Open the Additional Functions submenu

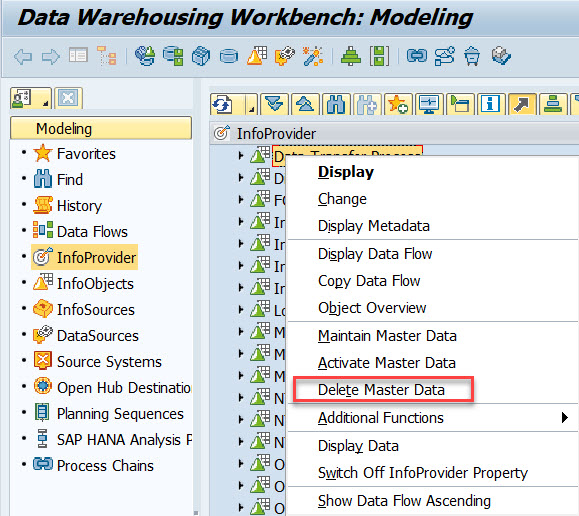(381, 418)
